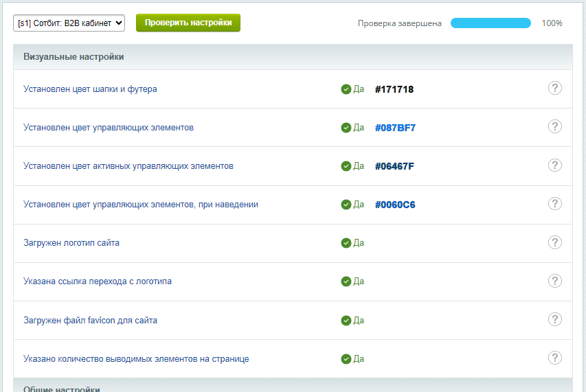The height and width of the screenshot is (392, 586).
Task: Show help for hover control elements color row
Action: [554, 204]
